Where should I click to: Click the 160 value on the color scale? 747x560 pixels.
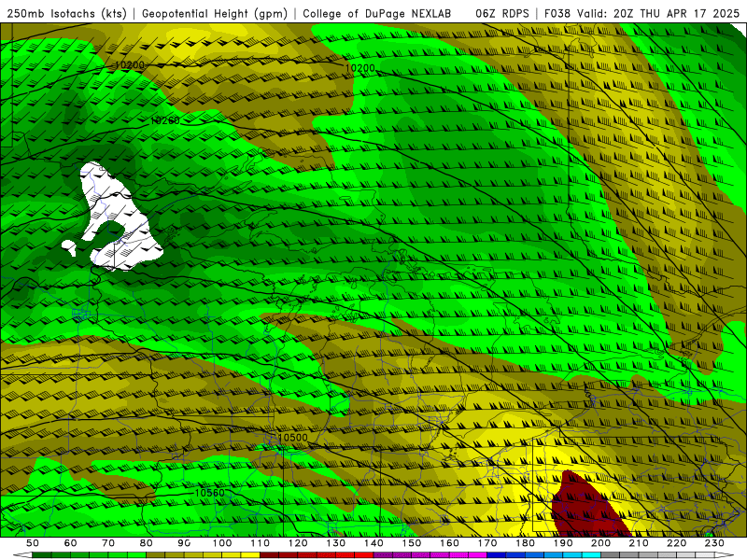point(449,543)
